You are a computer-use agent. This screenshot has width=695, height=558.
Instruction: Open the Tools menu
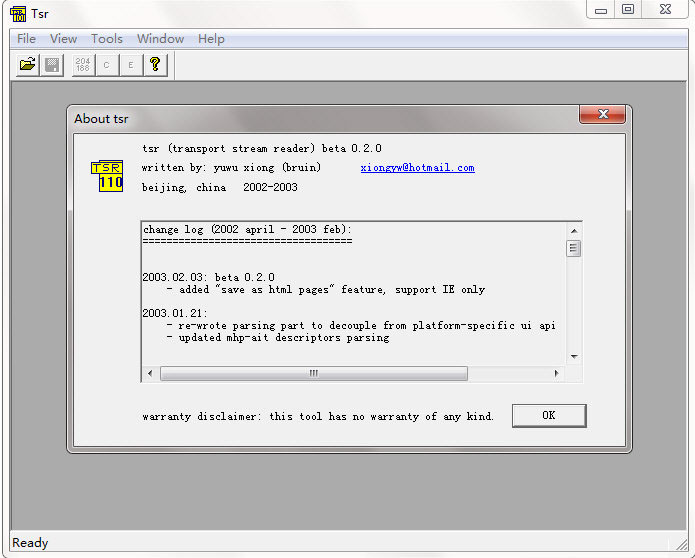click(x=107, y=39)
